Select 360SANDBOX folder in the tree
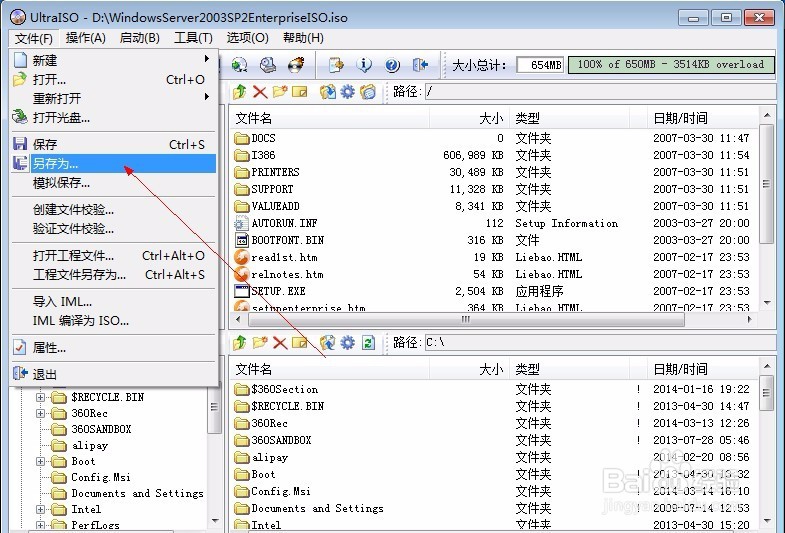Viewport: 785px width, 533px height. (x=92, y=429)
